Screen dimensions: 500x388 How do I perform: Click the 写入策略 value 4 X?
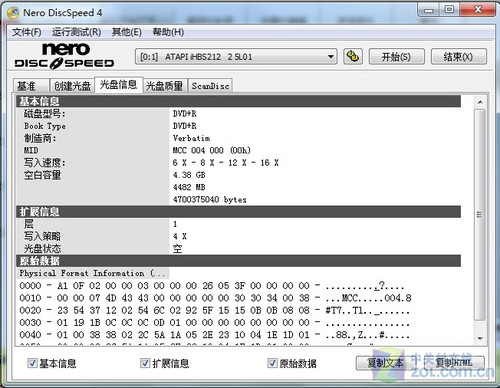(180, 236)
